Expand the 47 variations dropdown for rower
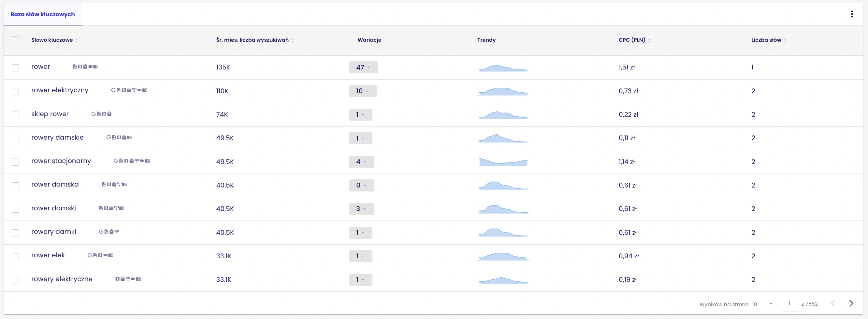This screenshot has height=319, width=868. (363, 68)
